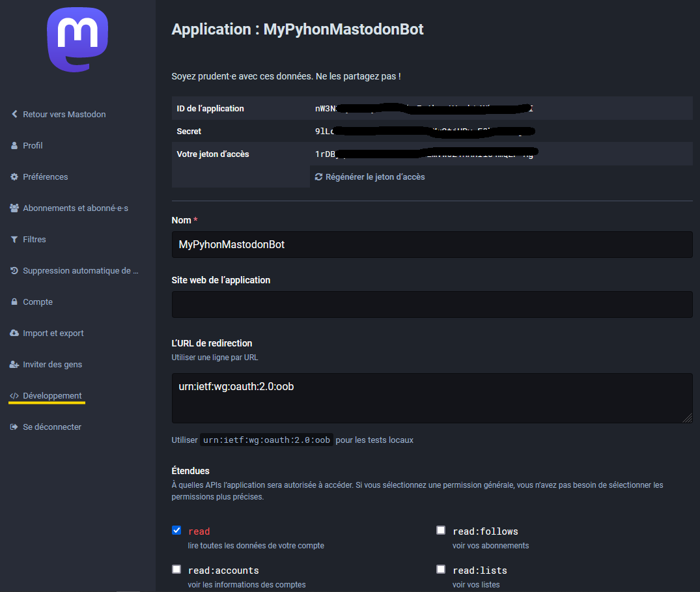Select the Filtres funnel icon
The width and height of the screenshot is (700, 592).
(x=14, y=239)
